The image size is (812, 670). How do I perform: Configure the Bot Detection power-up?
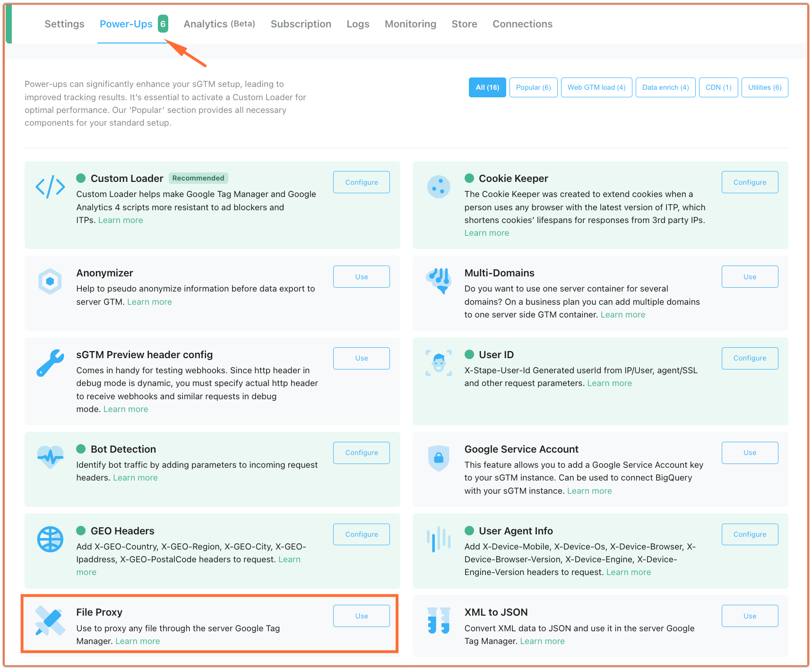pos(361,453)
